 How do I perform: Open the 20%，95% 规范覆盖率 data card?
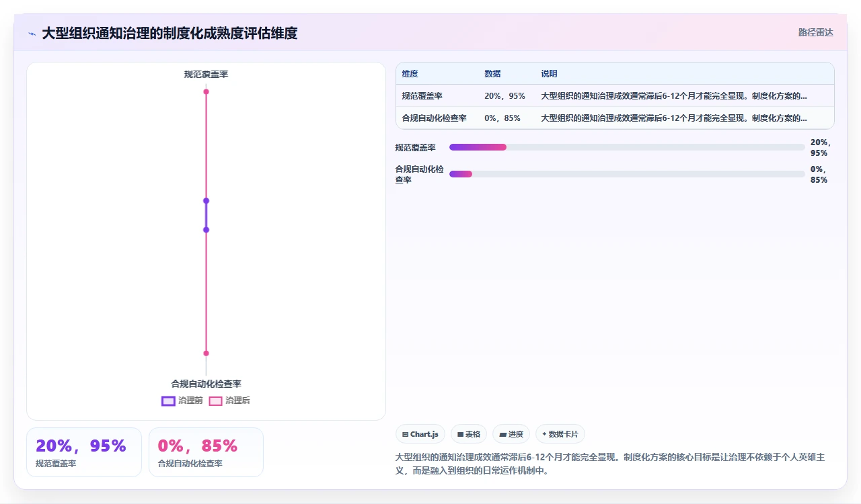click(84, 452)
